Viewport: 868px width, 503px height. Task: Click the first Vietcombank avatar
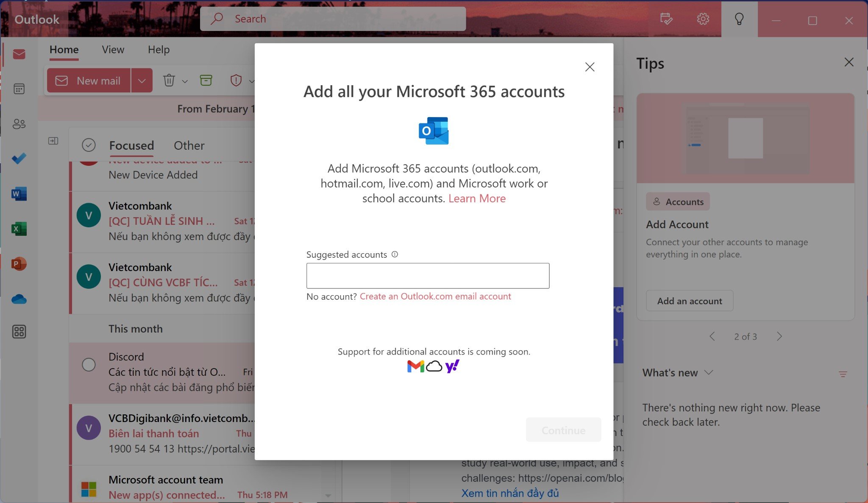click(89, 215)
